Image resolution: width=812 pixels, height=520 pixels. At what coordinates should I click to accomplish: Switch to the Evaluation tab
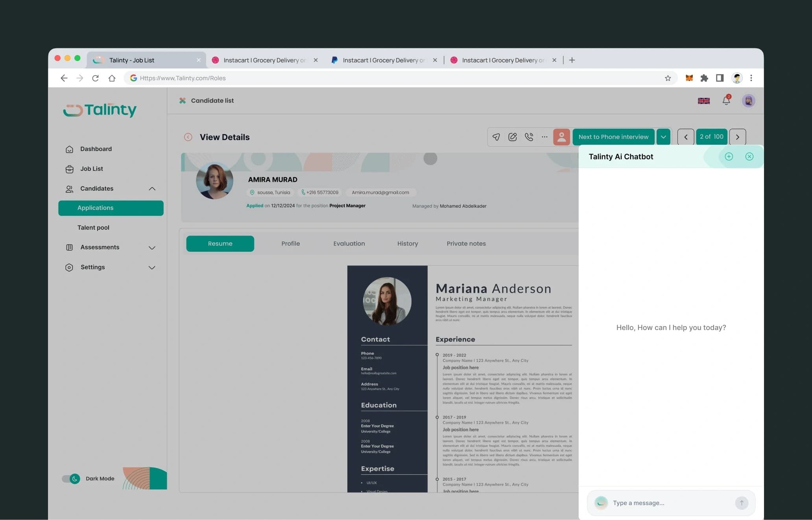pos(349,243)
